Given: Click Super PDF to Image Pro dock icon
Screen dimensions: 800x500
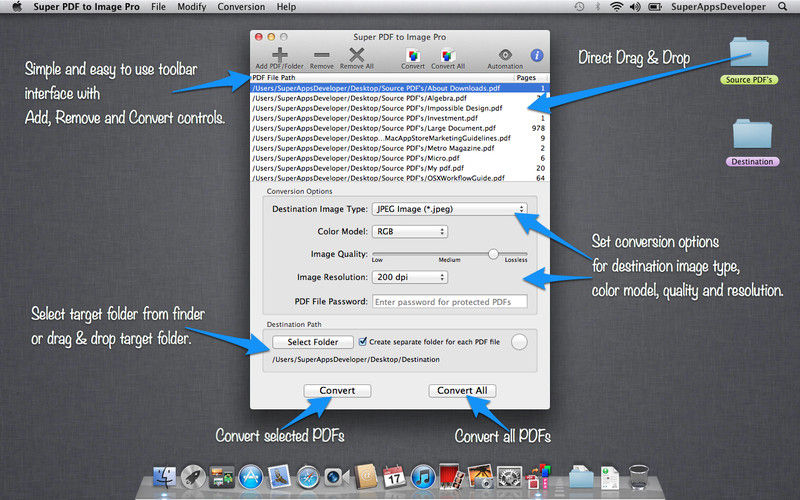Looking at the screenshot, I should coord(538,478).
